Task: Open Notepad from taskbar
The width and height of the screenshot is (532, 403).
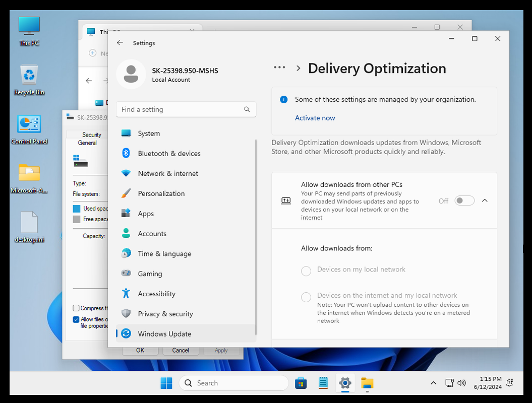Action: coord(323,383)
